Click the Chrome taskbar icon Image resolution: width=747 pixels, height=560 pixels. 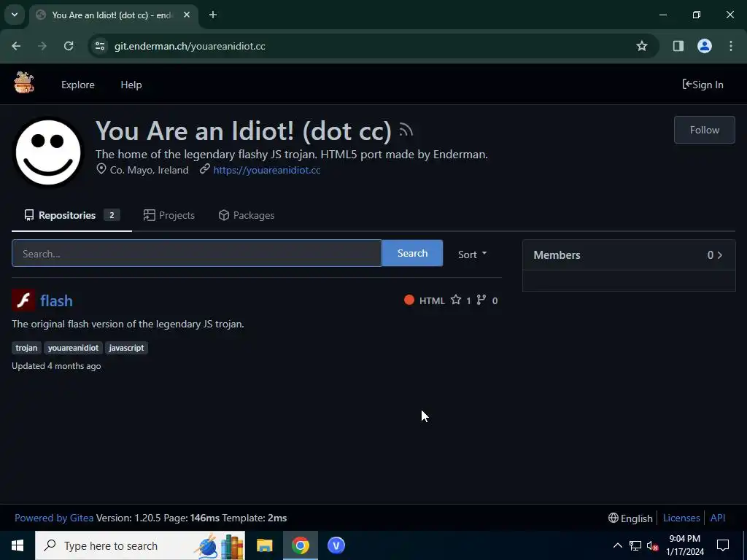pyautogui.click(x=300, y=545)
